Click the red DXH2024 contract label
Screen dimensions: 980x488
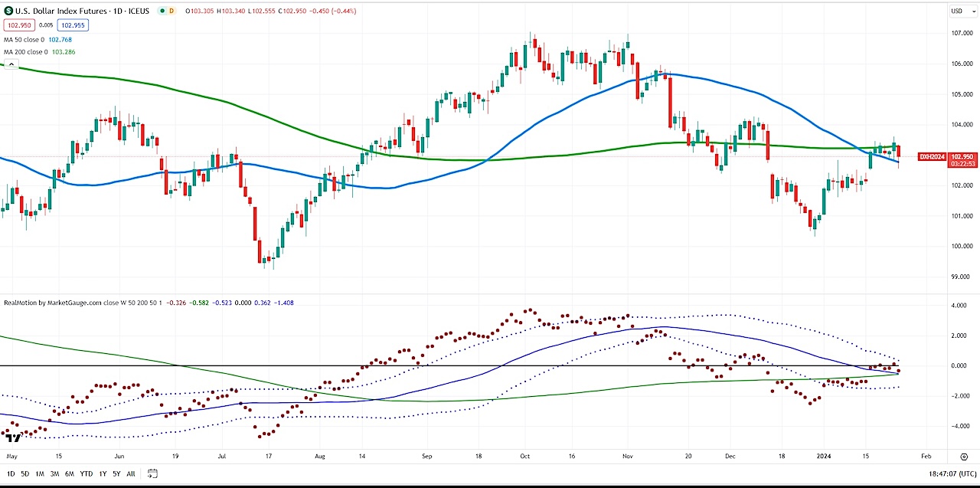pos(932,156)
